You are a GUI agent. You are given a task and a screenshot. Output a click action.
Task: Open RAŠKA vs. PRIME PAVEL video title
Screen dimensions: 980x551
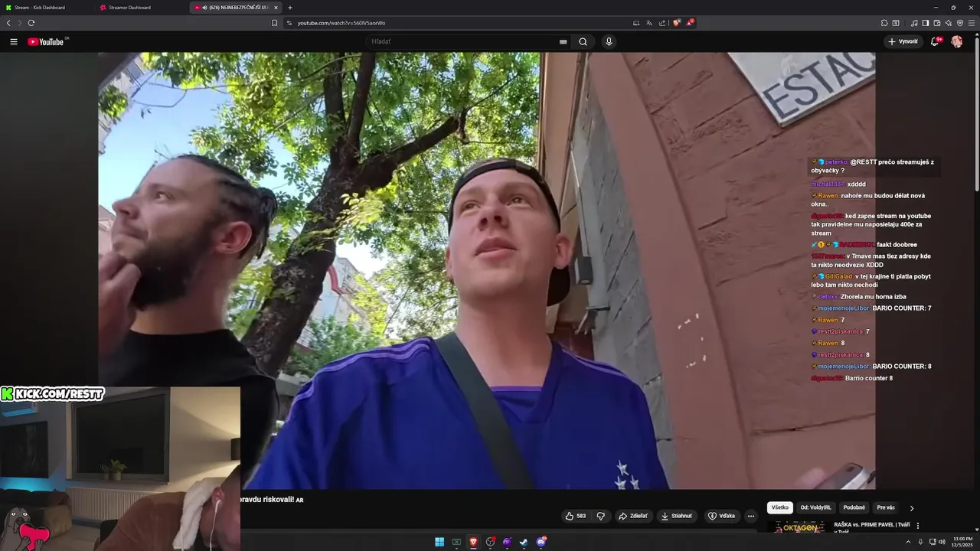pos(871,527)
